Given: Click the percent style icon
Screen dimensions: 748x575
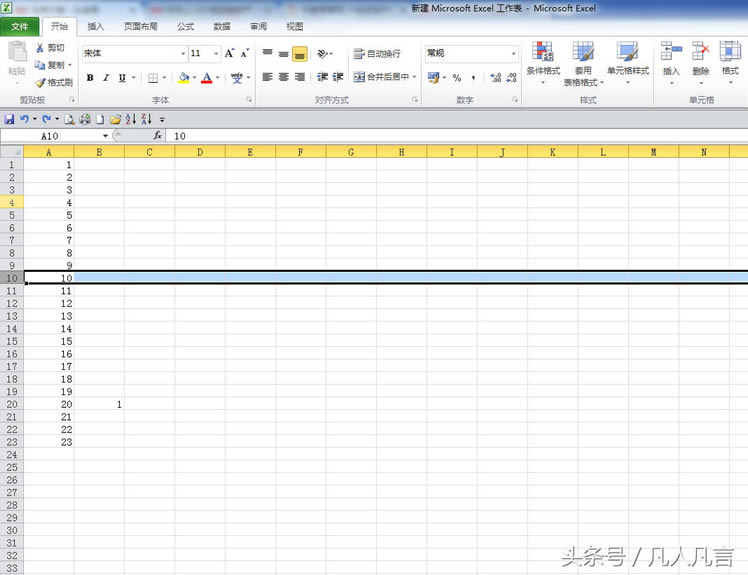Looking at the screenshot, I should point(456,78).
